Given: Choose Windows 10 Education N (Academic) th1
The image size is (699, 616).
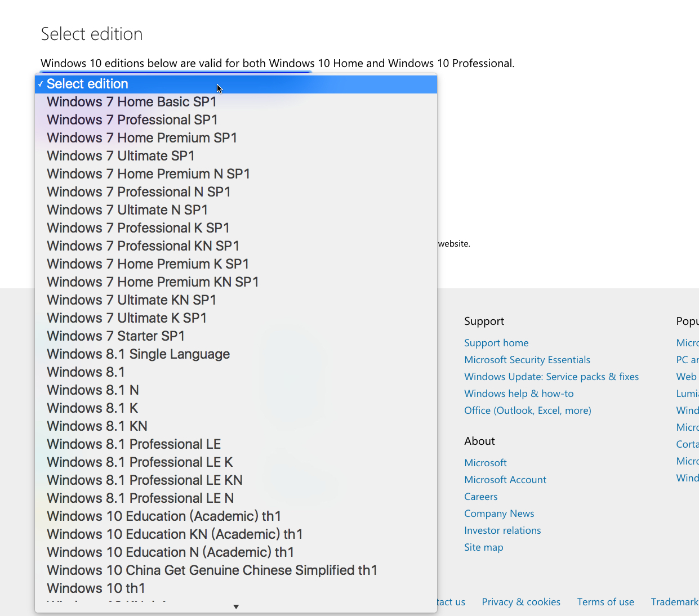Looking at the screenshot, I should 236,552.
